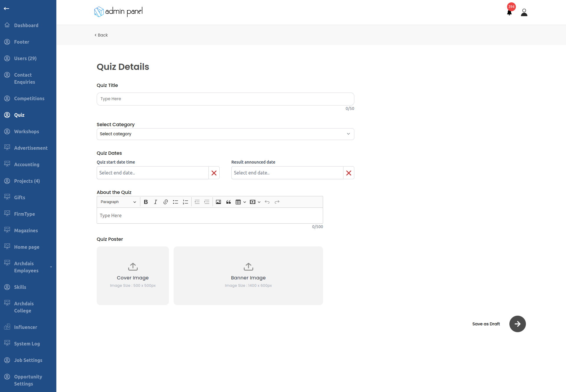Click Save as Draft

486,324
